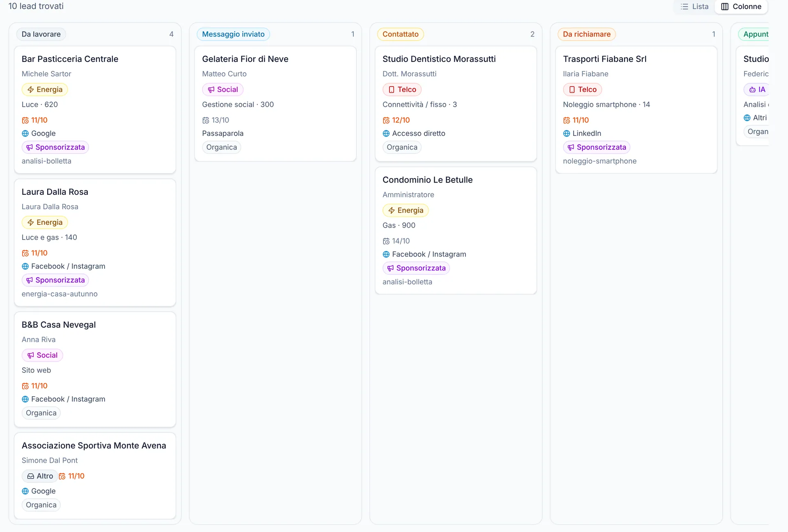Click the Da lavorare column badge
788x532 pixels.
pyautogui.click(x=41, y=34)
